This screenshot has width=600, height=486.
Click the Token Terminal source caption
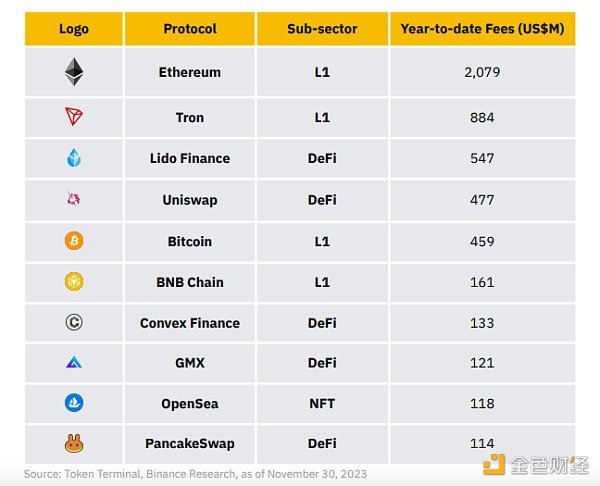point(195,474)
